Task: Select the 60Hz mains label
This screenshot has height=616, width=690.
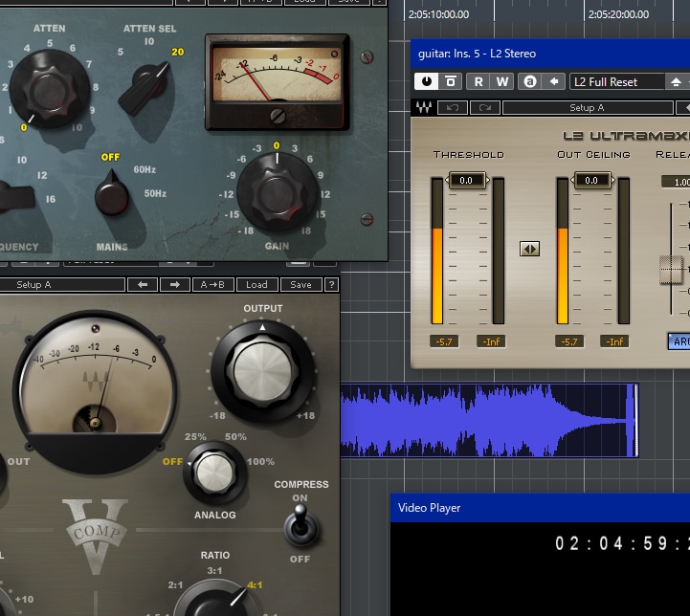Action: click(x=145, y=169)
